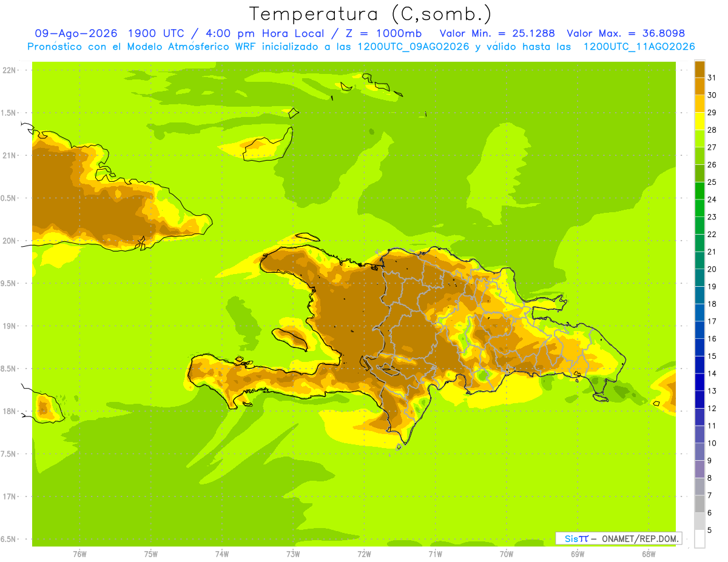Viewport: 728px width, 562px height.
Task: Pick the green swatch between 26 and 27
Action: [x=699, y=156]
